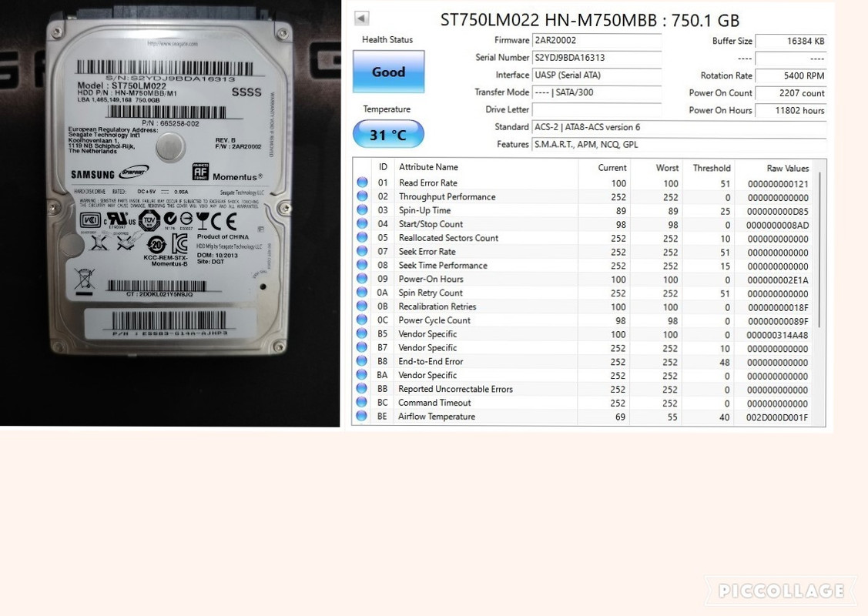The height and width of the screenshot is (616, 868).
Task: Click the status icon for Spin Retry Count
Action: coord(362,293)
